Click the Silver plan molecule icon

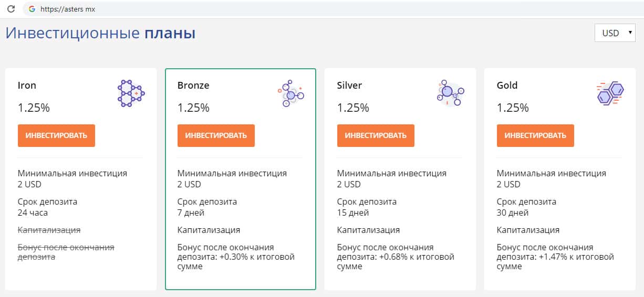pyautogui.click(x=450, y=93)
